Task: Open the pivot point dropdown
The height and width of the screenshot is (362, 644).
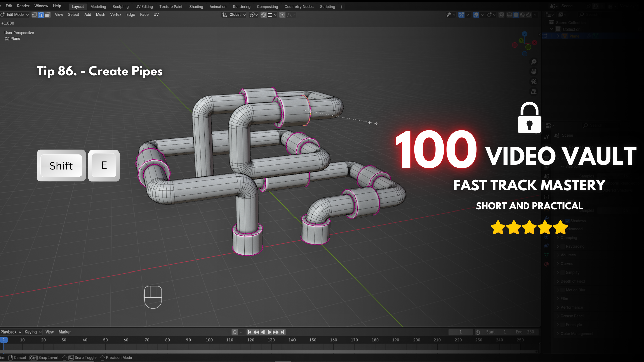Action: pyautogui.click(x=254, y=15)
